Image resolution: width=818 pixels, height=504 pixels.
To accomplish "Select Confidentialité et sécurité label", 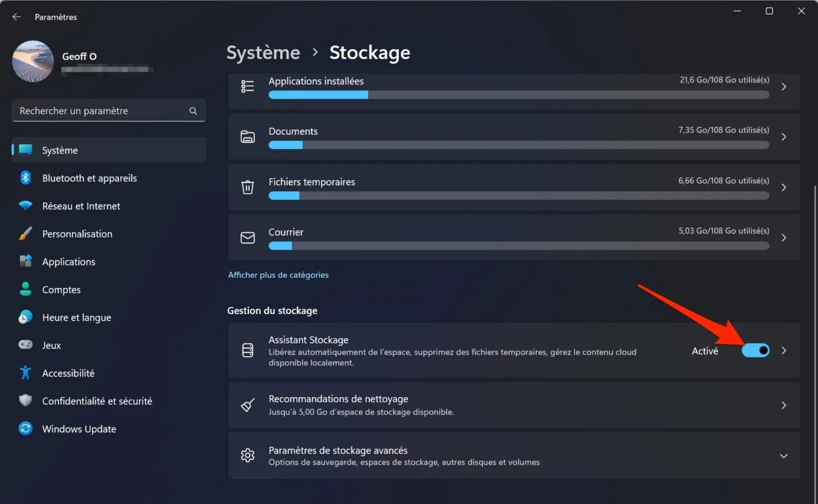I will tap(97, 401).
